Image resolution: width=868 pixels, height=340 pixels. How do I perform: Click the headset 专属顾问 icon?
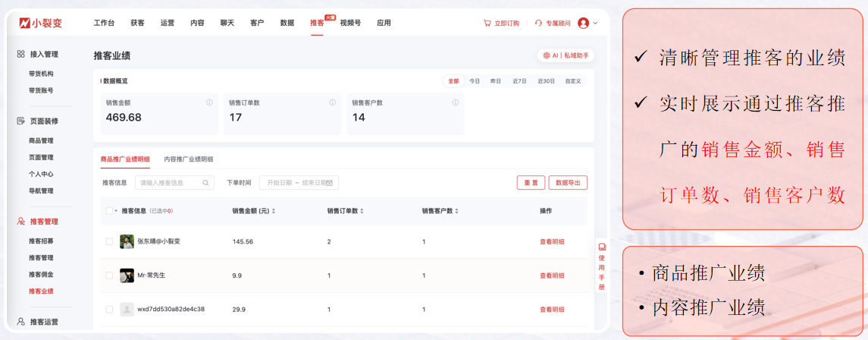pos(538,24)
